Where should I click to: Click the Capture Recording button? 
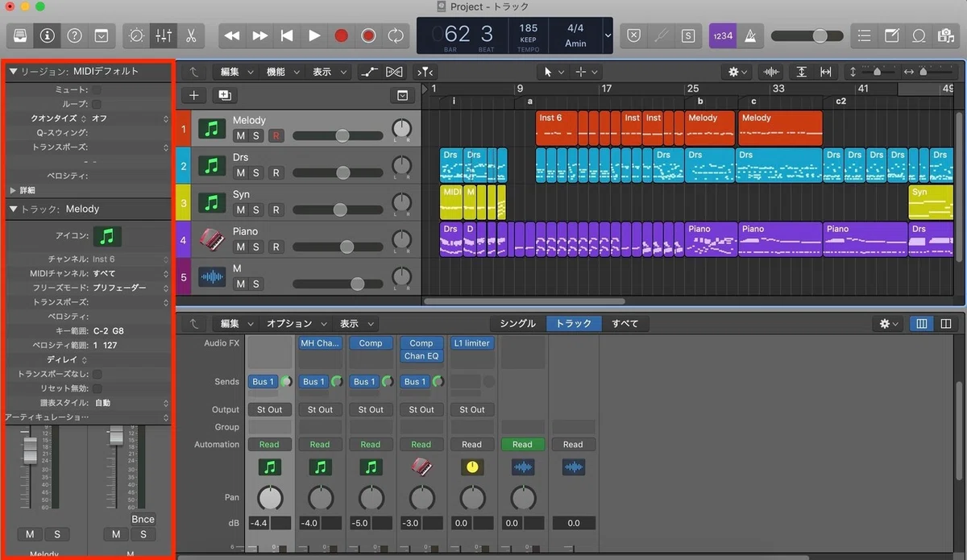click(x=368, y=35)
